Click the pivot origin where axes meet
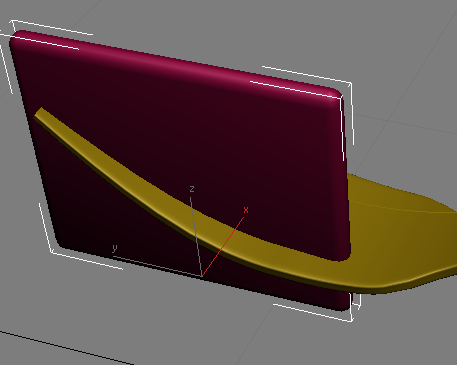 202,276
